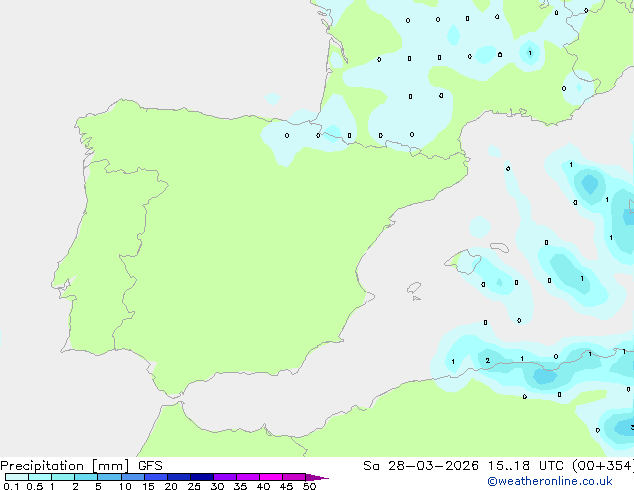Click the 50 mm arrow end of legend
The width and height of the screenshot is (634, 490).
pyautogui.click(x=317, y=477)
